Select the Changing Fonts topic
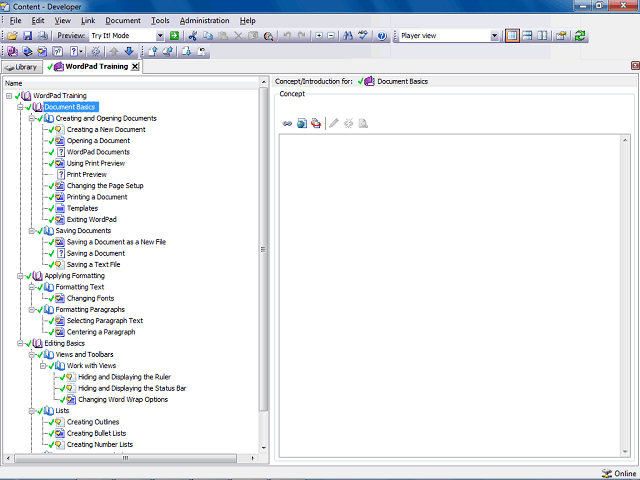Screen dimensions: 640x480 (x=91, y=298)
